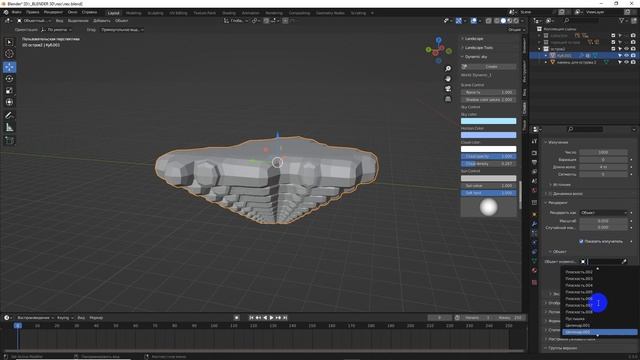
Task: Switch to the Modeling workspace tab
Action: (x=133, y=13)
